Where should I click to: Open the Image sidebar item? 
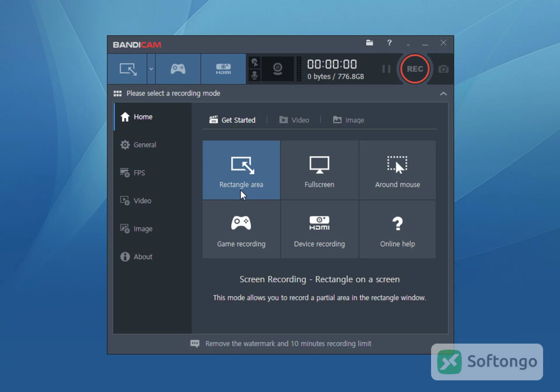pos(153,229)
